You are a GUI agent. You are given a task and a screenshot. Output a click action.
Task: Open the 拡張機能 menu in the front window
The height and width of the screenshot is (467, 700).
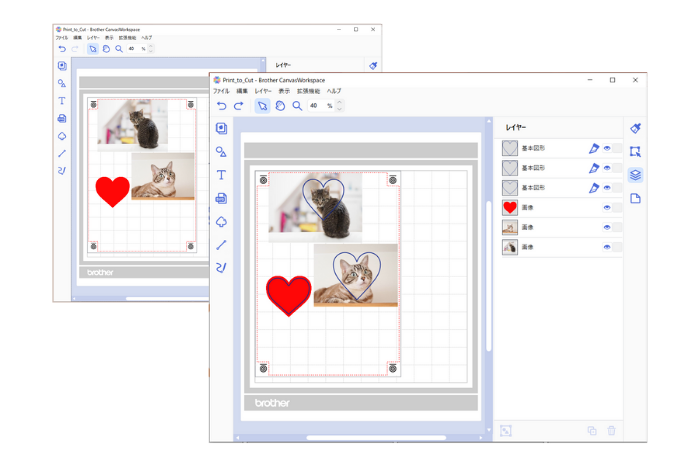pos(307,91)
